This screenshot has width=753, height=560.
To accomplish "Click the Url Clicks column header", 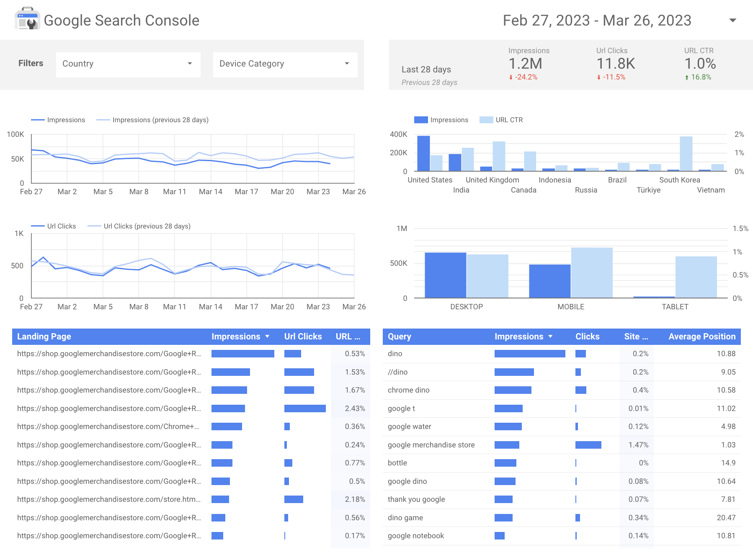I will click(303, 337).
